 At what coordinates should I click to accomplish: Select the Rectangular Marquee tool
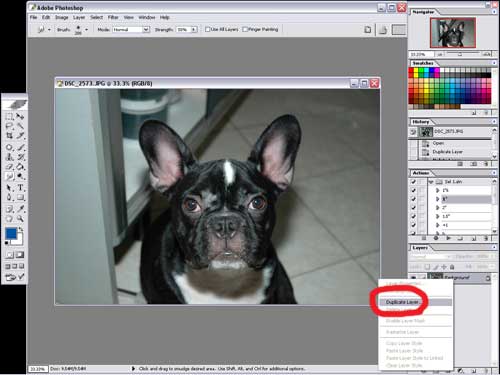(9, 116)
